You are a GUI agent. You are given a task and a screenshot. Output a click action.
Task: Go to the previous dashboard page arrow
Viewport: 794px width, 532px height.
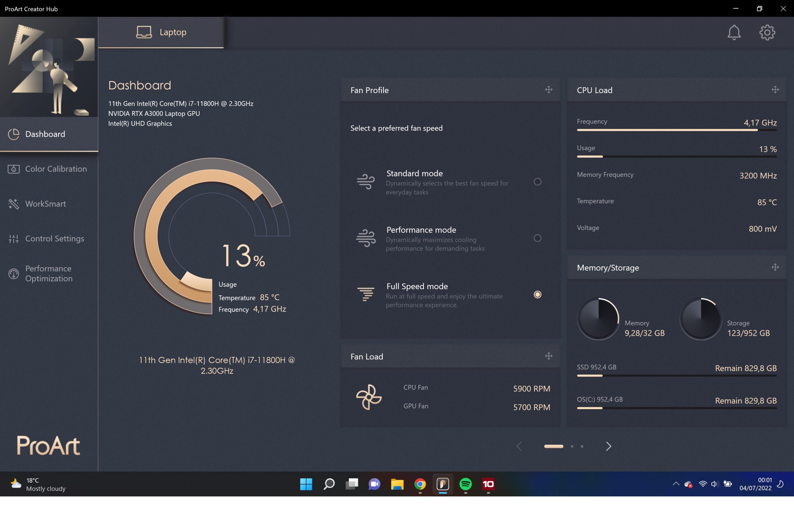pyautogui.click(x=519, y=446)
